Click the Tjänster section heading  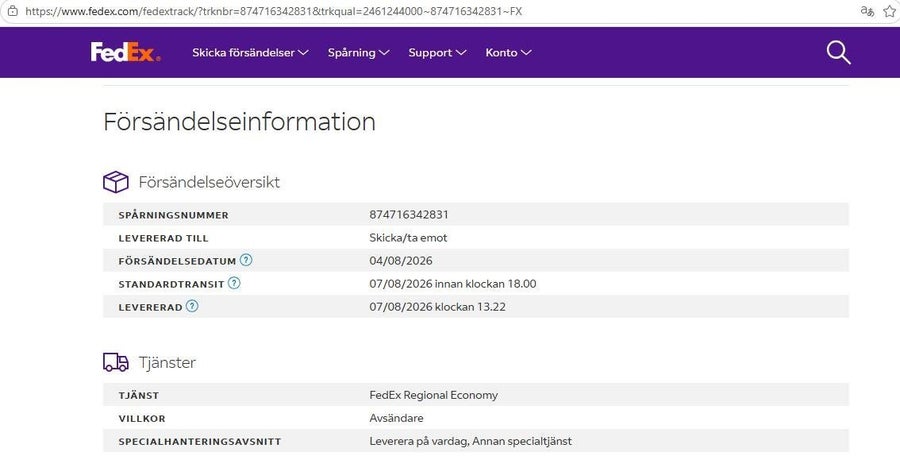(x=167, y=362)
